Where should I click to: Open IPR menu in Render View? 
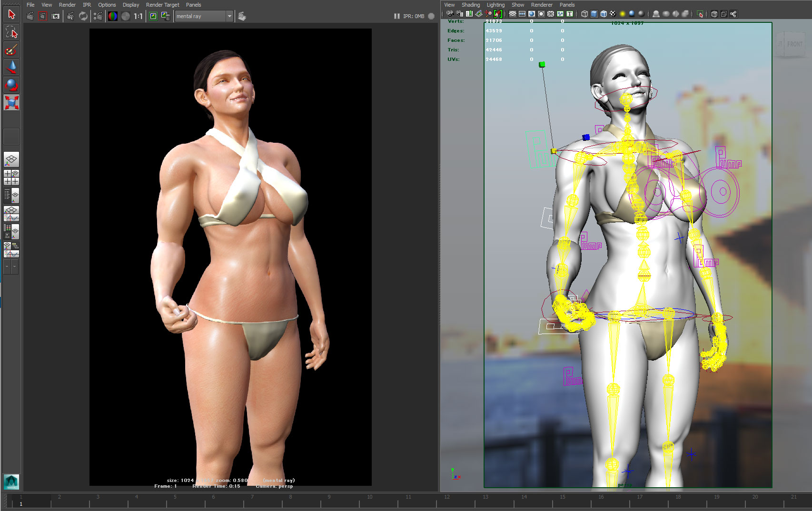87,5
